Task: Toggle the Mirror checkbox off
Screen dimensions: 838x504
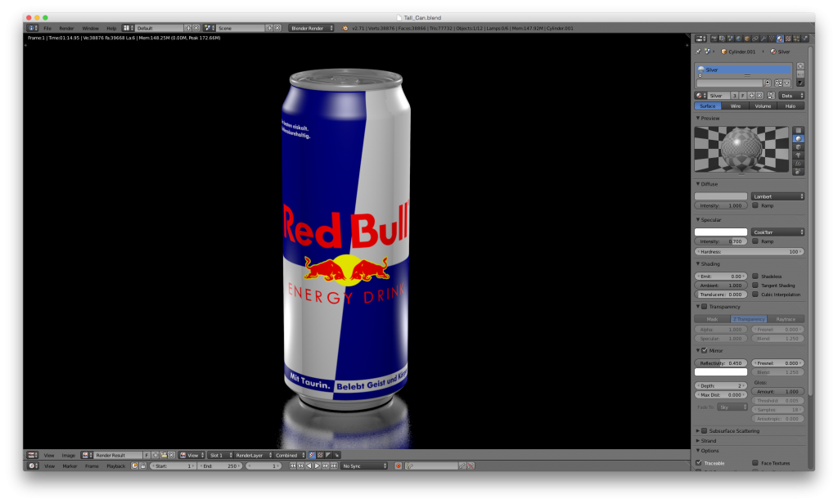Action: (x=704, y=350)
